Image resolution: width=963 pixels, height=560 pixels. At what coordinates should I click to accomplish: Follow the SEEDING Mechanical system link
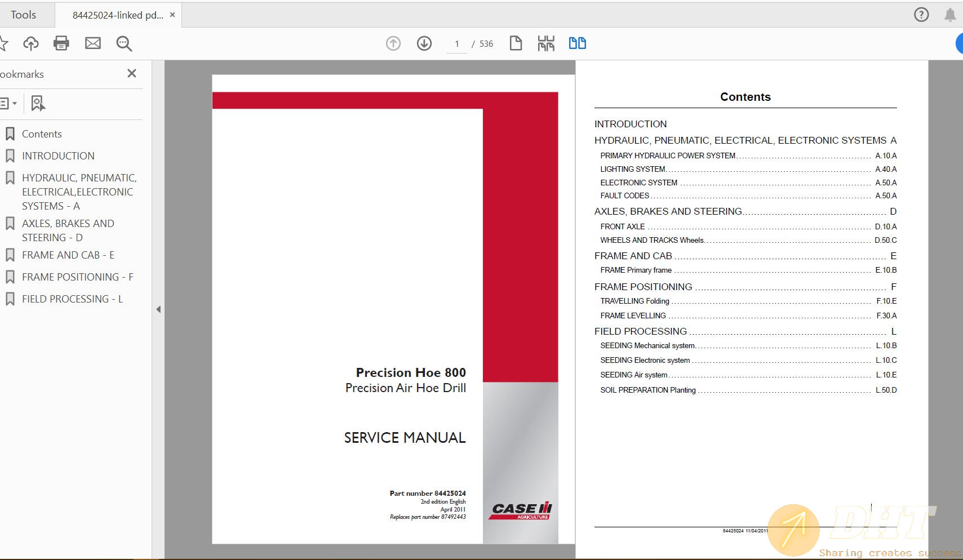coord(748,345)
